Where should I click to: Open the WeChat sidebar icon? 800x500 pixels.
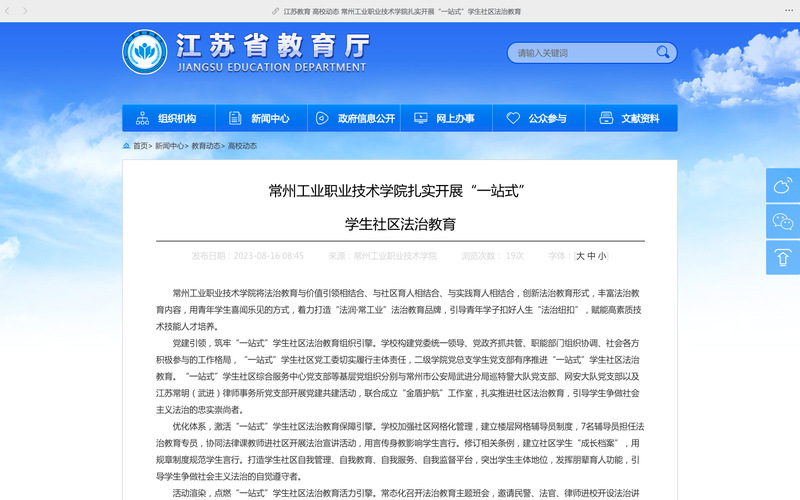tap(782, 221)
